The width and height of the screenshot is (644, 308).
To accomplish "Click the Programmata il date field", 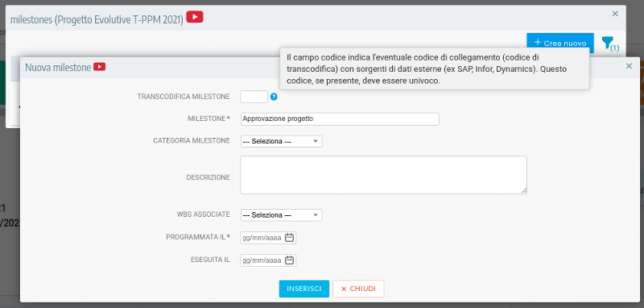I will (x=268, y=238).
